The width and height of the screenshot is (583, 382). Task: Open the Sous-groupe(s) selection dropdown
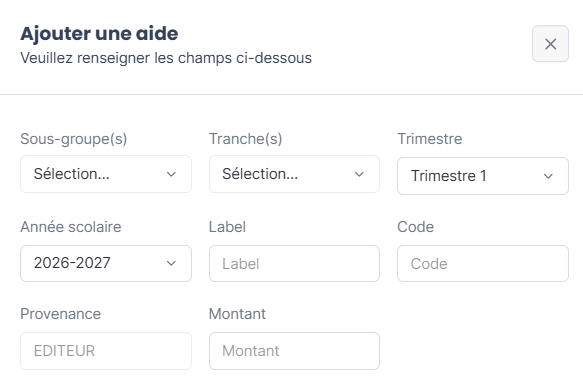pos(106,174)
